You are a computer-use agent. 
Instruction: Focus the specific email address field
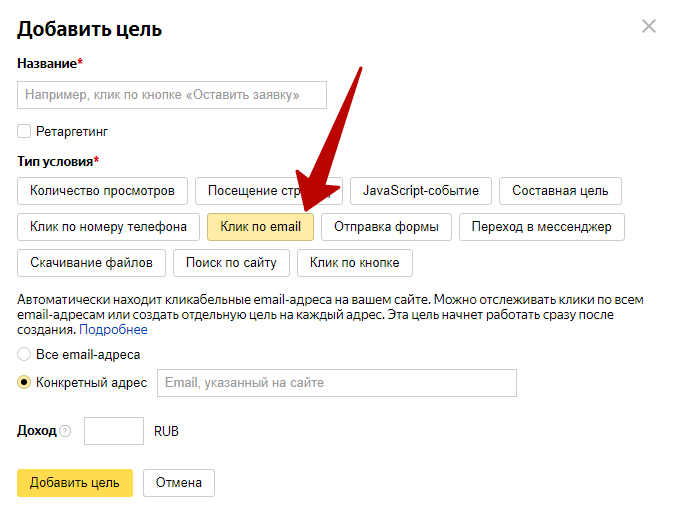336,383
